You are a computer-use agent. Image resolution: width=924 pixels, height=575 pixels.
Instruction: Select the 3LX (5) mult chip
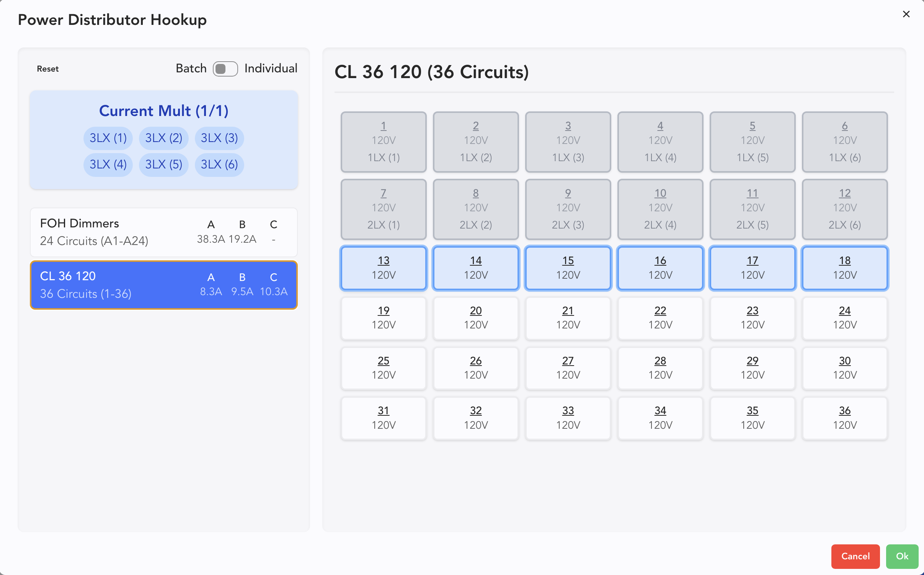163,165
